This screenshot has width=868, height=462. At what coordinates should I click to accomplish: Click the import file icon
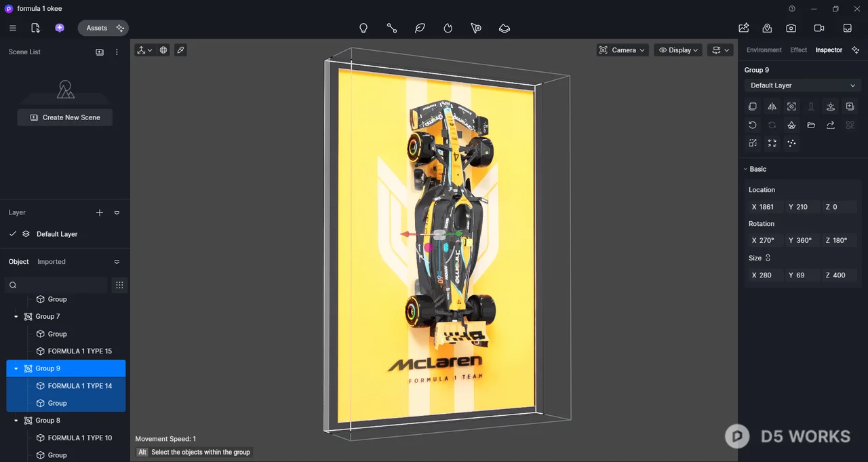pos(36,28)
